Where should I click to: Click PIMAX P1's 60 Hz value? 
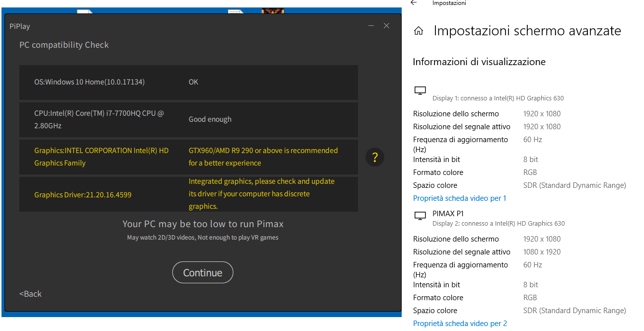point(533,265)
